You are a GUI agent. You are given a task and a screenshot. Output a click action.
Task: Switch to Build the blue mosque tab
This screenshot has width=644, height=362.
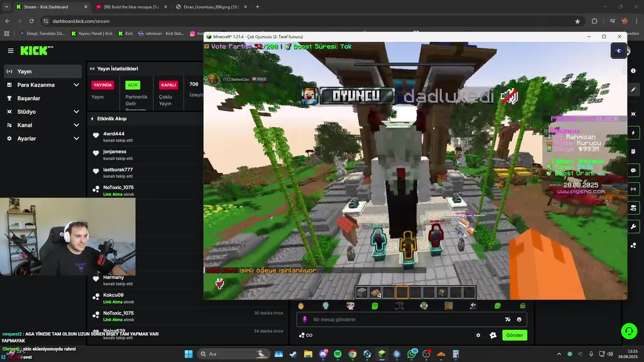click(x=131, y=7)
